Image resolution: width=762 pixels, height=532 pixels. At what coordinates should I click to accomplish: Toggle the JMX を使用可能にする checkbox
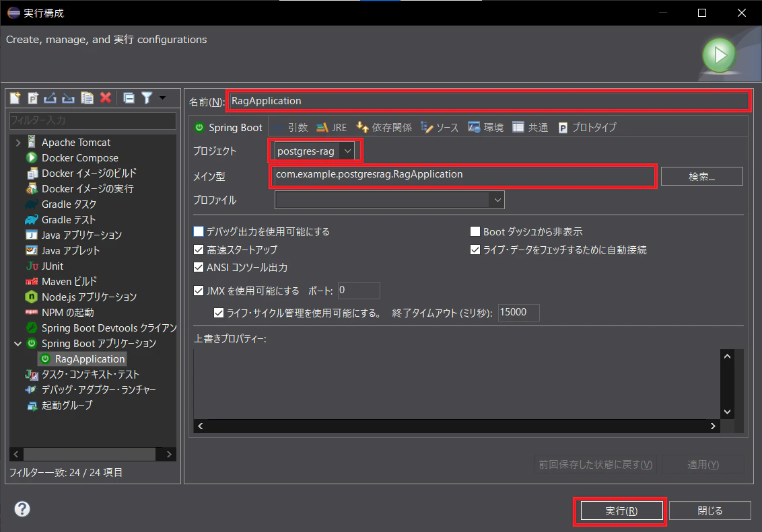point(199,291)
